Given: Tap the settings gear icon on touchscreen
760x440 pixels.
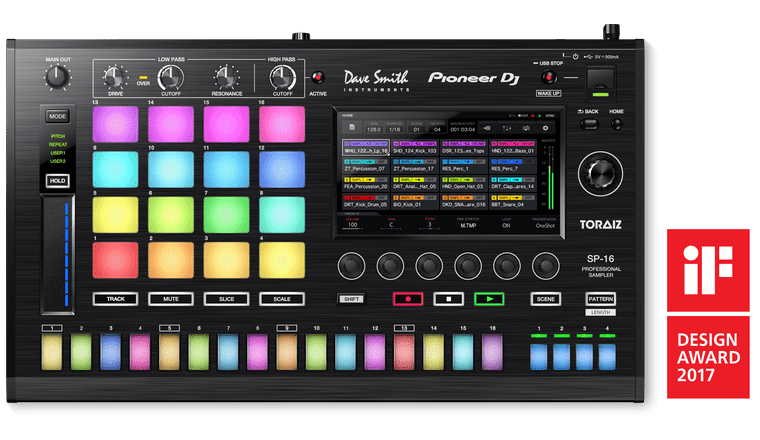Looking at the screenshot, I should pyautogui.click(x=546, y=127).
